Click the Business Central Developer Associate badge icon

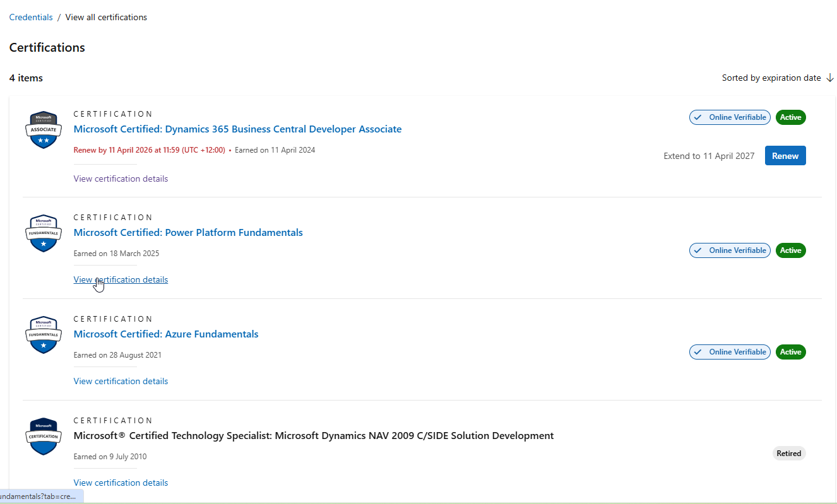44,130
